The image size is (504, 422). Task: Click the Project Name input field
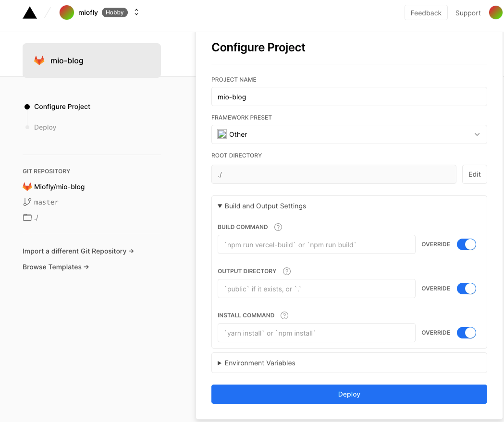(349, 96)
